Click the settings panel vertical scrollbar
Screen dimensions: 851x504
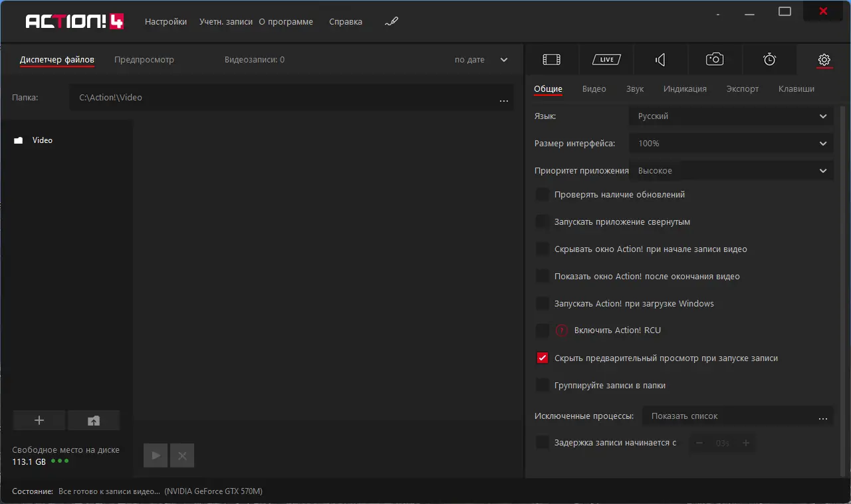click(843, 291)
